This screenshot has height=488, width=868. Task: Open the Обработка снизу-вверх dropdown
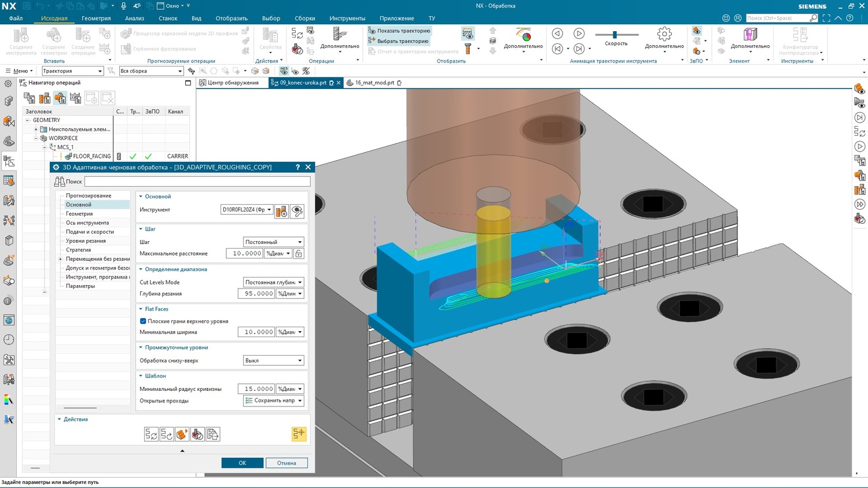click(x=273, y=361)
